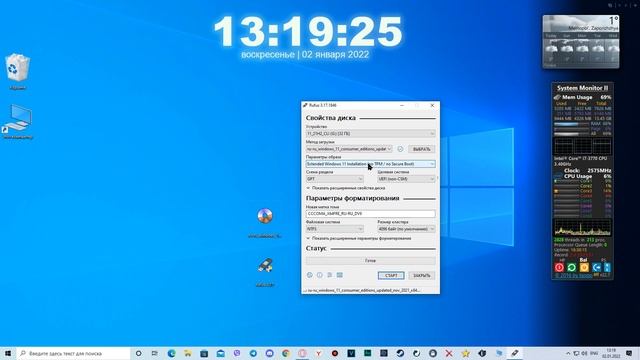Image resolution: width=640 pixels, height=360 pixels.
Task: Click the weather gadget on desktop
Action: coord(580,42)
